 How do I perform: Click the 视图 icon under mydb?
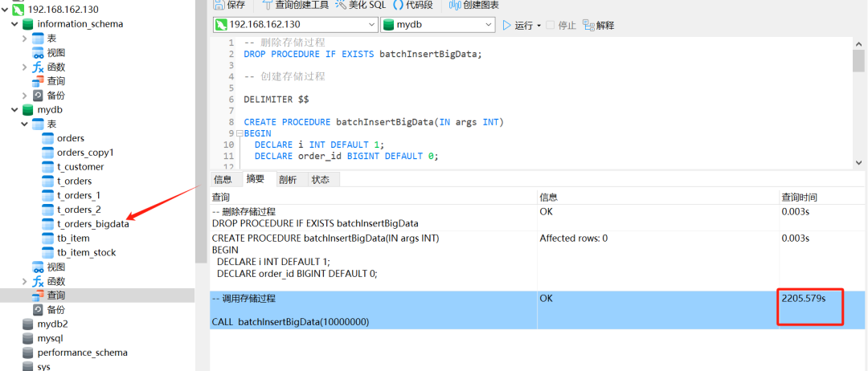(38, 267)
